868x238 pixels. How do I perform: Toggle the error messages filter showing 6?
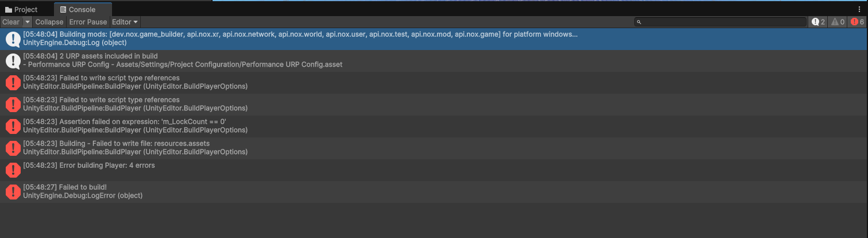(x=857, y=22)
